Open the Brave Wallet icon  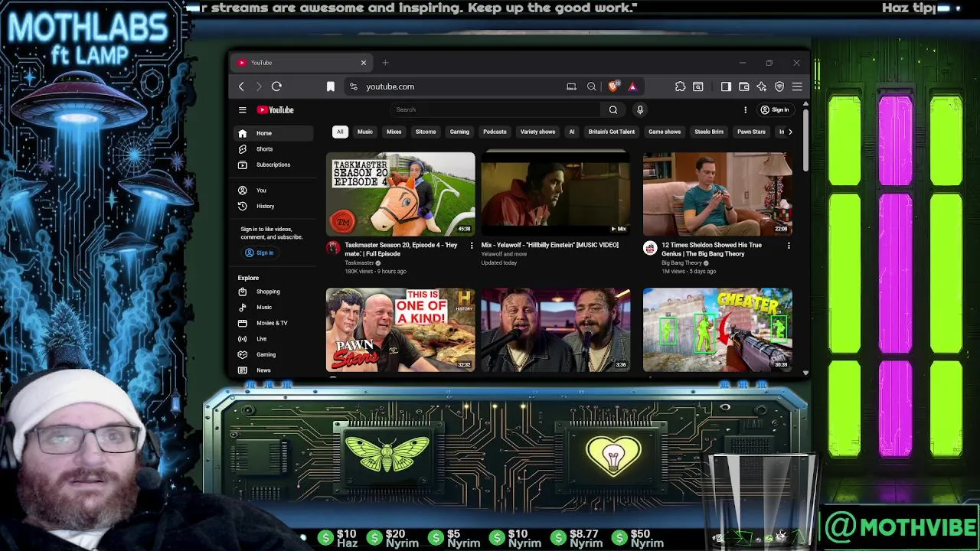click(743, 86)
